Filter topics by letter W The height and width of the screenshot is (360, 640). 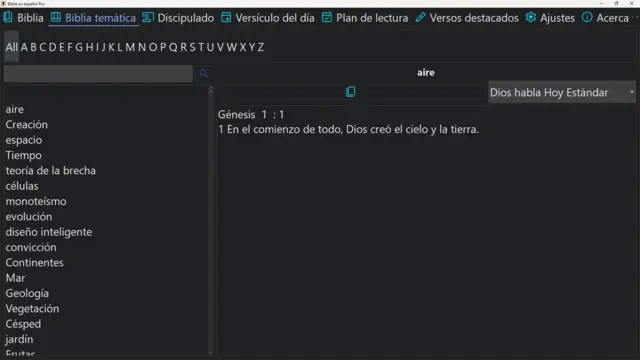click(232, 47)
